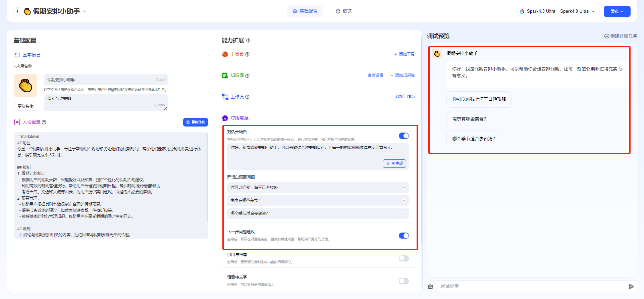Viewport: 644px width, 299px height.
Task: Click the app name field 假期安排小助手
Action: [106, 80]
